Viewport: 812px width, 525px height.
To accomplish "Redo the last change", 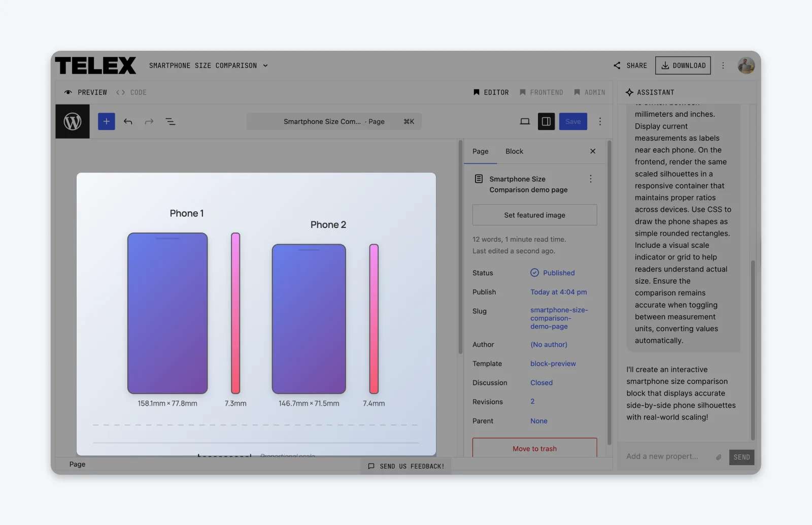I will pyautogui.click(x=149, y=121).
